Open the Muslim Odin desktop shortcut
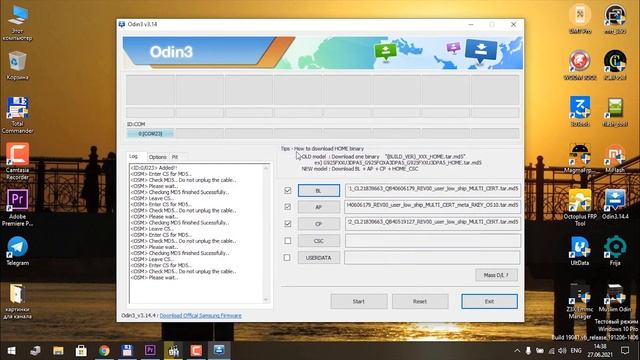The image size is (640, 360). [615, 298]
